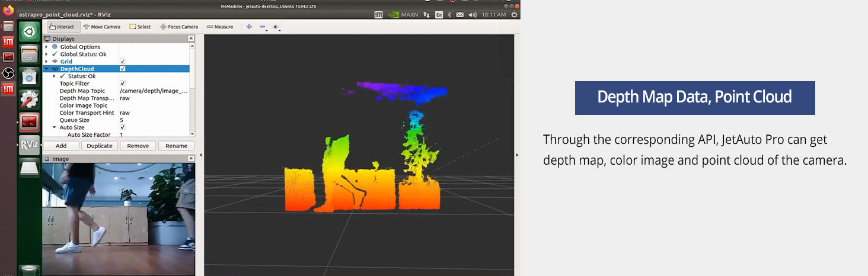Screen dimensions: 868x276
Task: Click the Depth Map Topic value field
Action: point(154,91)
